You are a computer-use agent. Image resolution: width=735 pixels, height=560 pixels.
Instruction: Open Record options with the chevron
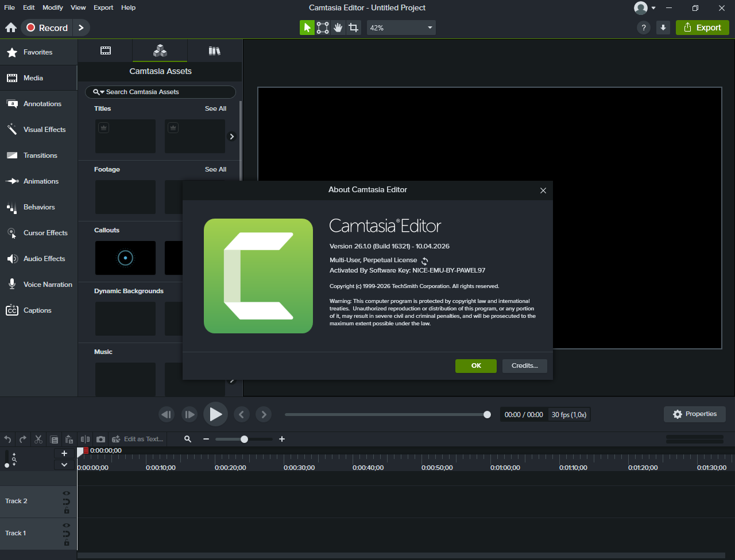(82, 28)
